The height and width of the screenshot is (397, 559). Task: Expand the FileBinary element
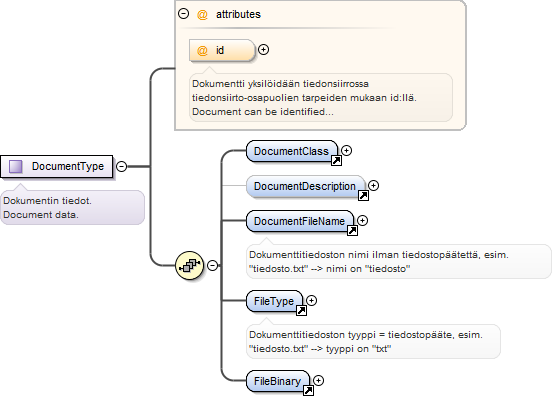click(x=318, y=381)
